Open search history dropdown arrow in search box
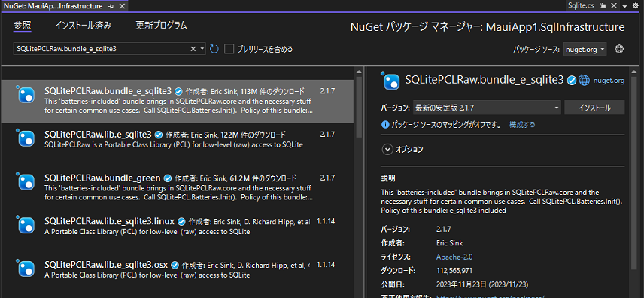644x298 pixels. click(x=202, y=49)
